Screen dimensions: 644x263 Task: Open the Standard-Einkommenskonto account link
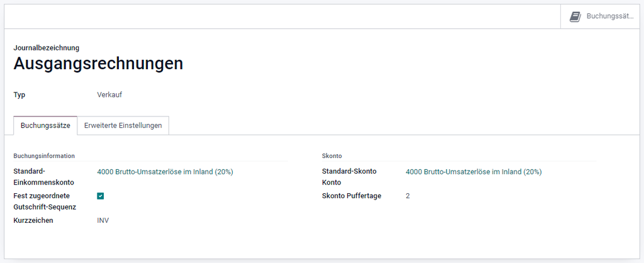[165, 172]
